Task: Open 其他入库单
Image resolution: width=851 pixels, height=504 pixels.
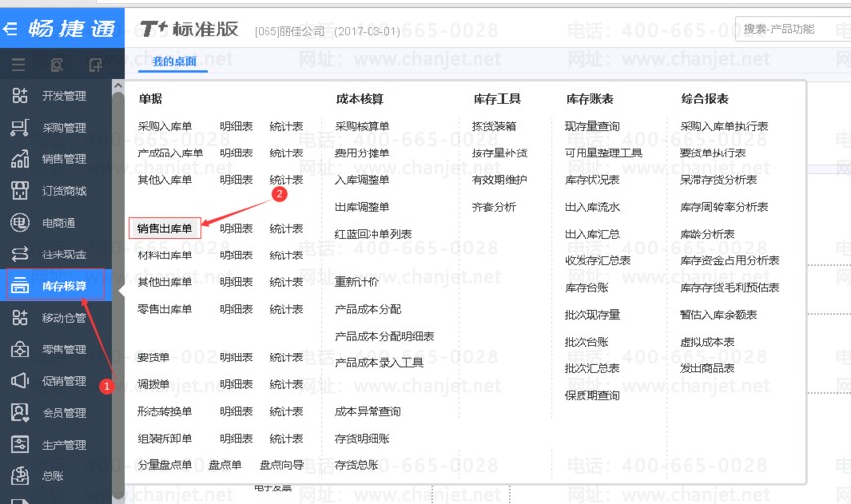Action: [164, 179]
